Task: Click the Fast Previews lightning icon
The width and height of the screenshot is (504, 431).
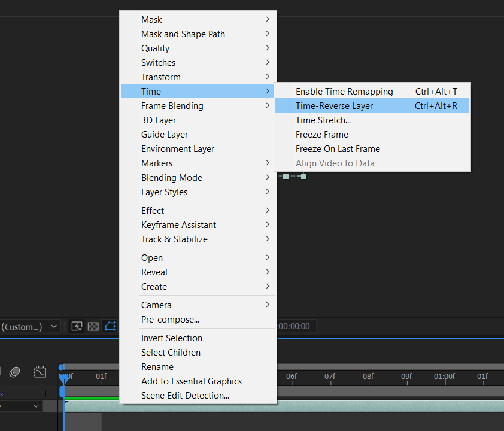Action: tap(77, 327)
